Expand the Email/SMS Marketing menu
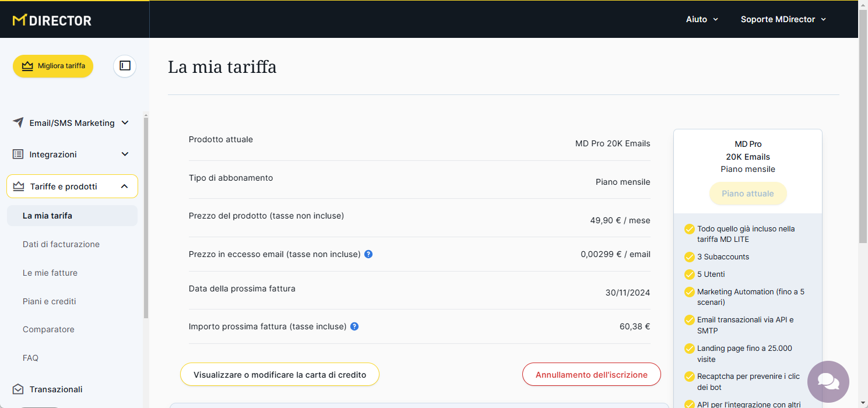The width and height of the screenshot is (868, 408). click(x=125, y=123)
